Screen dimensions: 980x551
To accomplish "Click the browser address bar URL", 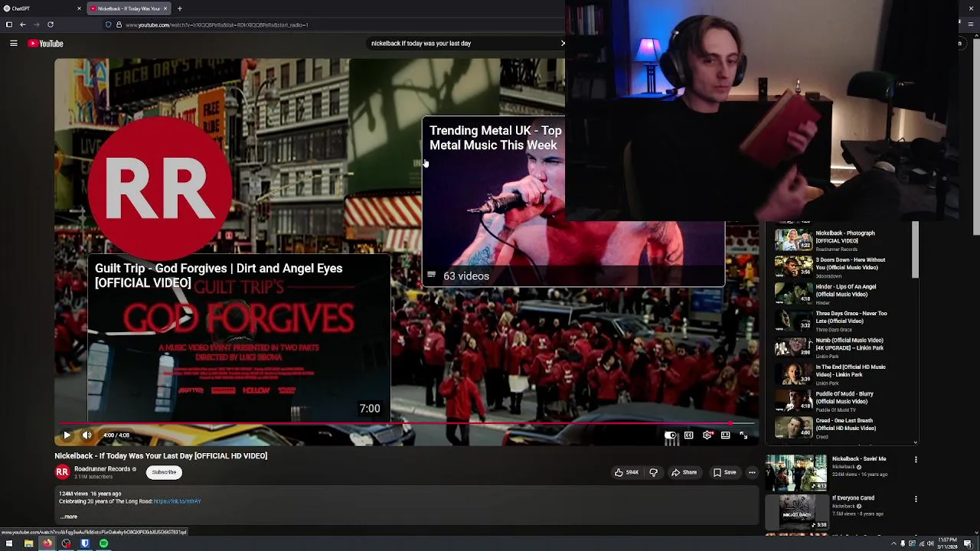I will 217,24.
